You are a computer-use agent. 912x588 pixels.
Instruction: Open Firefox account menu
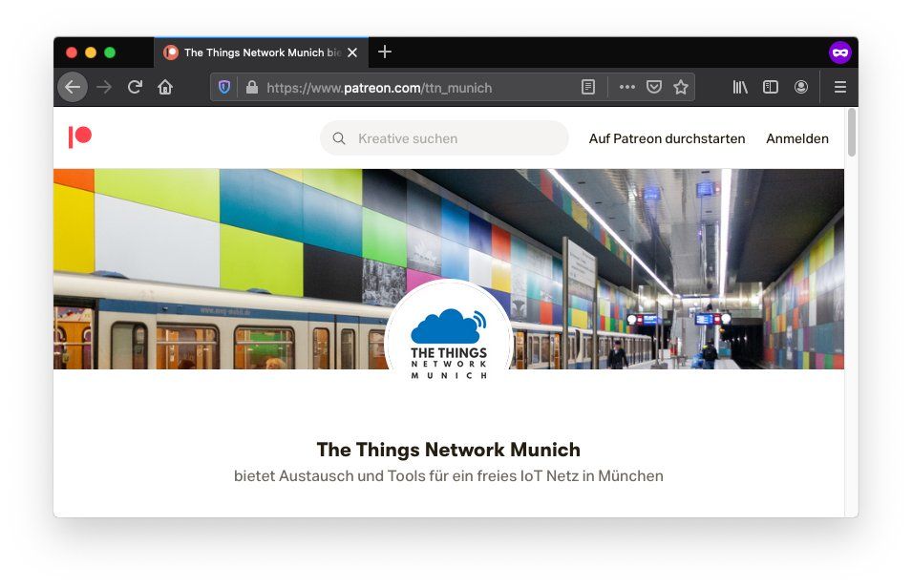click(801, 87)
